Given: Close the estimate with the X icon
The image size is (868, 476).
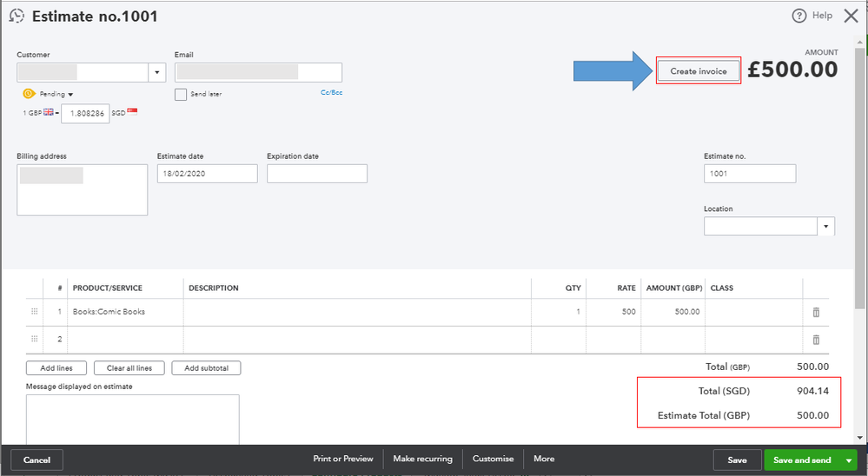Looking at the screenshot, I should coord(851,16).
